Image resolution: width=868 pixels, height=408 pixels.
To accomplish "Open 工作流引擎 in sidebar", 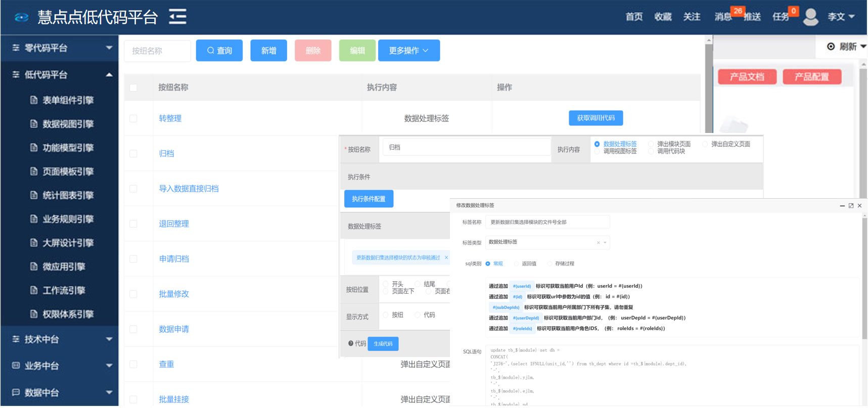I will point(64,290).
